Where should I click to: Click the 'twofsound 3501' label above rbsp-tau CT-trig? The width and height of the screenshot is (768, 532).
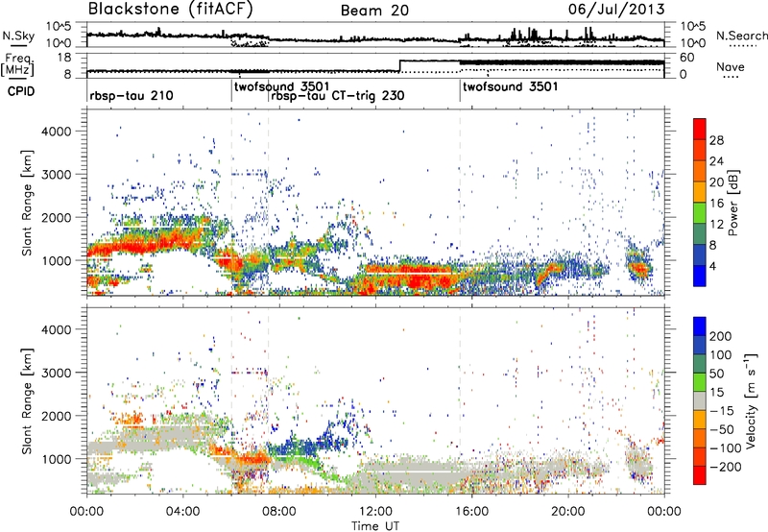pos(281,86)
